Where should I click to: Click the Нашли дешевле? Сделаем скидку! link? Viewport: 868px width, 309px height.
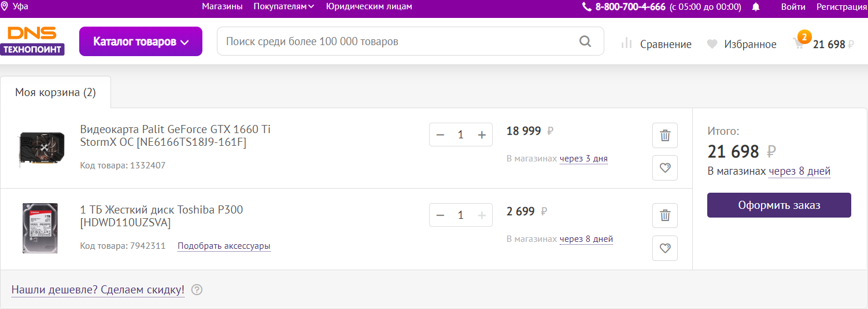(x=98, y=289)
